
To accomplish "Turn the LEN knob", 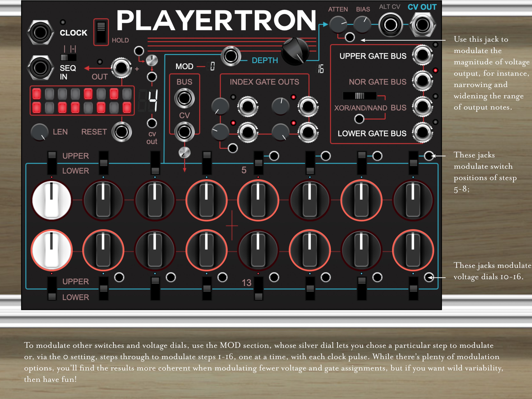I will coord(40,132).
